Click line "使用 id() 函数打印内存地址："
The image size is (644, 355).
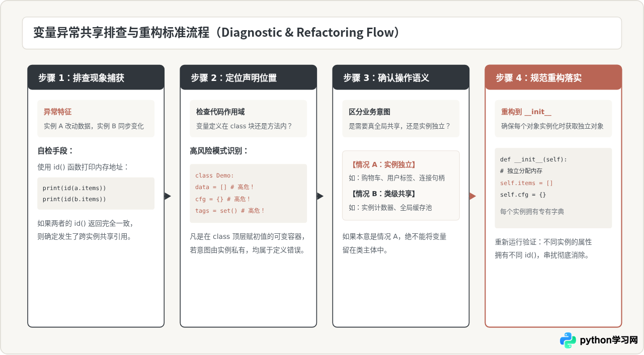(x=83, y=166)
